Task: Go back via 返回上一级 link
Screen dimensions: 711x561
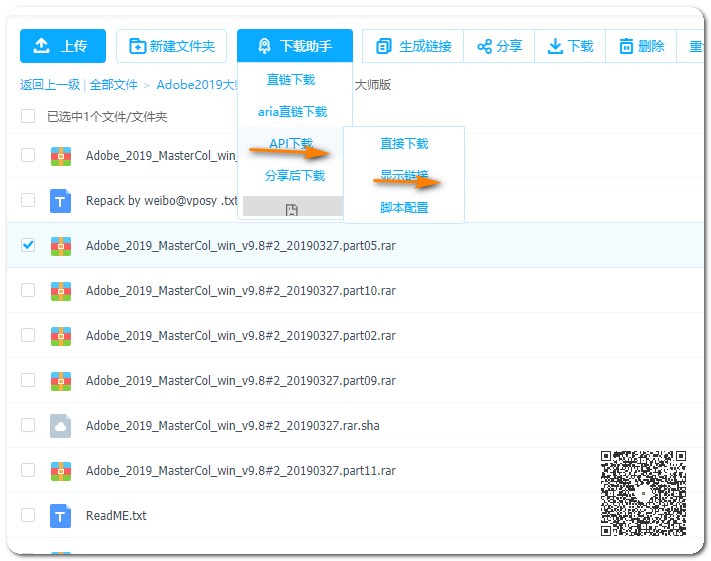Action: pyautogui.click(x=50, y=84)
